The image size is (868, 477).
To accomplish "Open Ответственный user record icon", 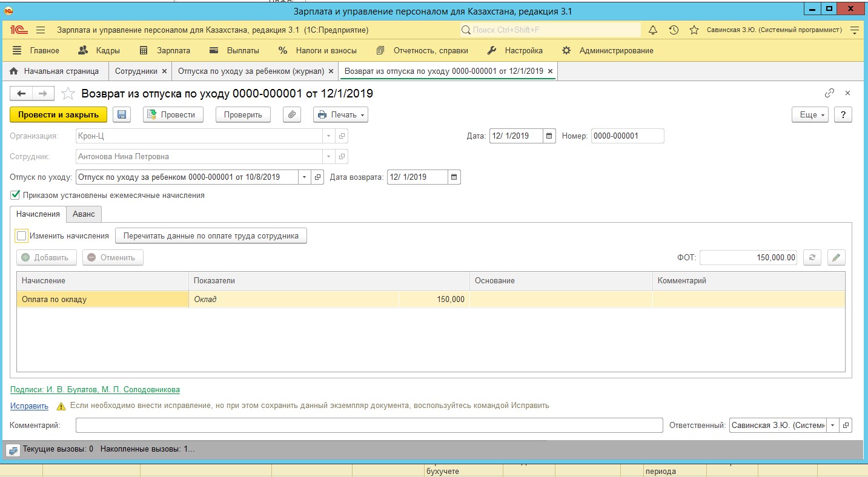I will click(x=846, y=426).
